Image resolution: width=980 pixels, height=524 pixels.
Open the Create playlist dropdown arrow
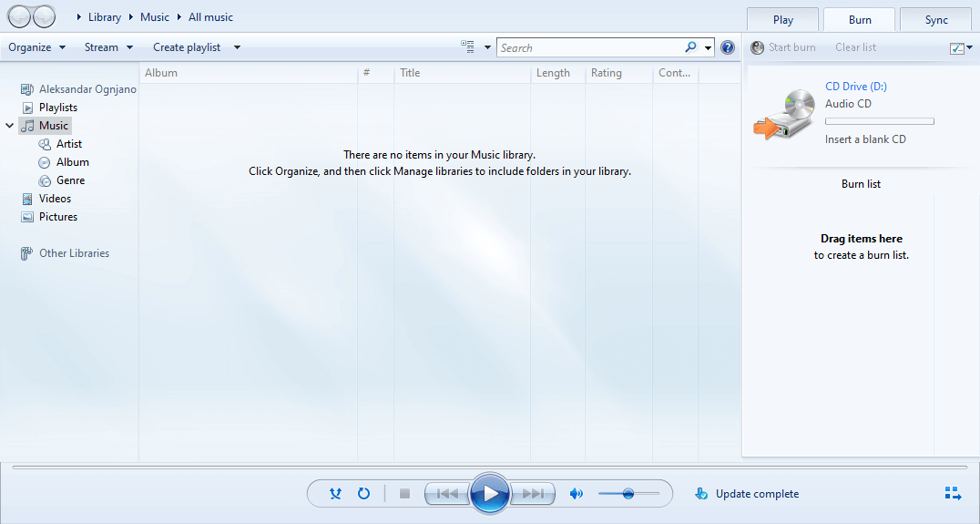point(237,47)
